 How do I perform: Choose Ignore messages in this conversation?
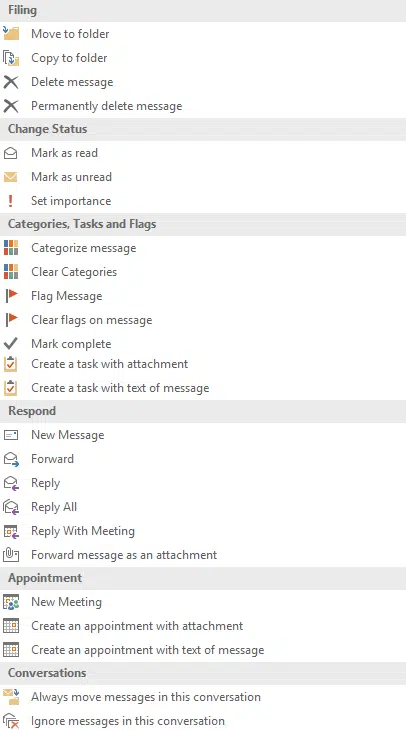128,721
